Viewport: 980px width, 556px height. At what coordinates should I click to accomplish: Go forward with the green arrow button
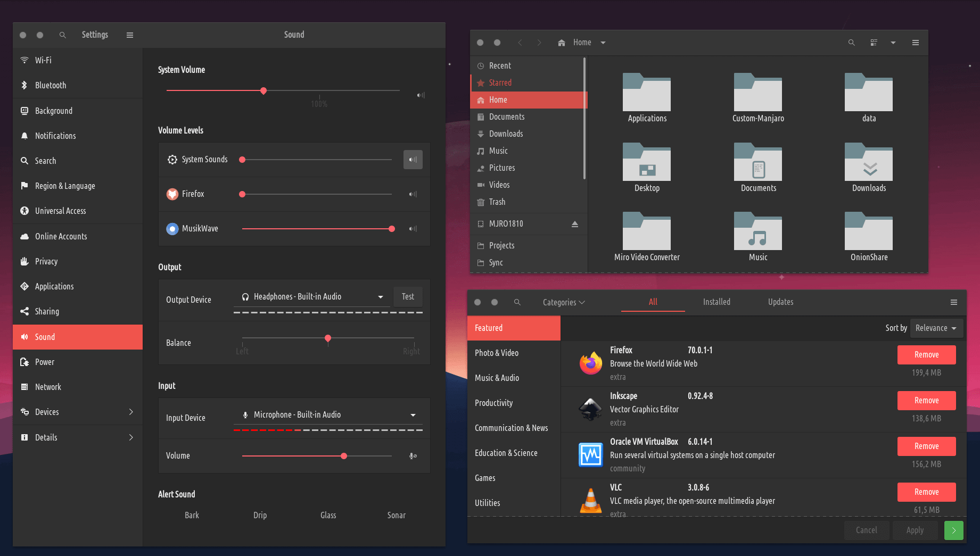pos(953,530)
